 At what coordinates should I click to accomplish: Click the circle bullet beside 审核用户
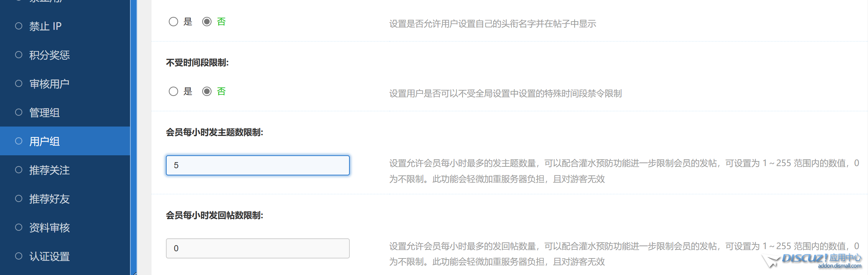pos(19,83)
